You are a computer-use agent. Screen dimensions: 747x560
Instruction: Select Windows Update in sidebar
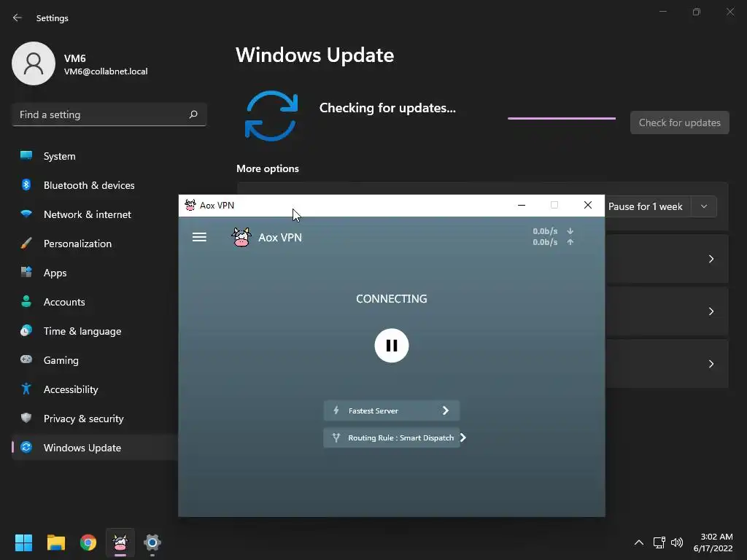96,448
